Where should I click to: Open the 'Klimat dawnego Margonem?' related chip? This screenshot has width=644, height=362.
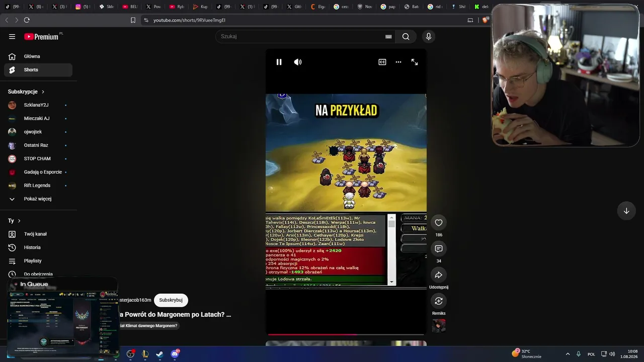click(148, 326)
